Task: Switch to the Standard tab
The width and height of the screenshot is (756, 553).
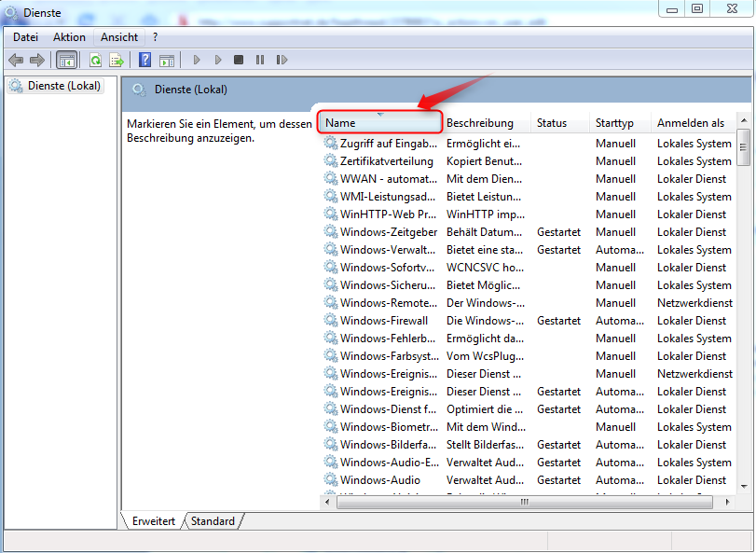Action: point(213,521)
